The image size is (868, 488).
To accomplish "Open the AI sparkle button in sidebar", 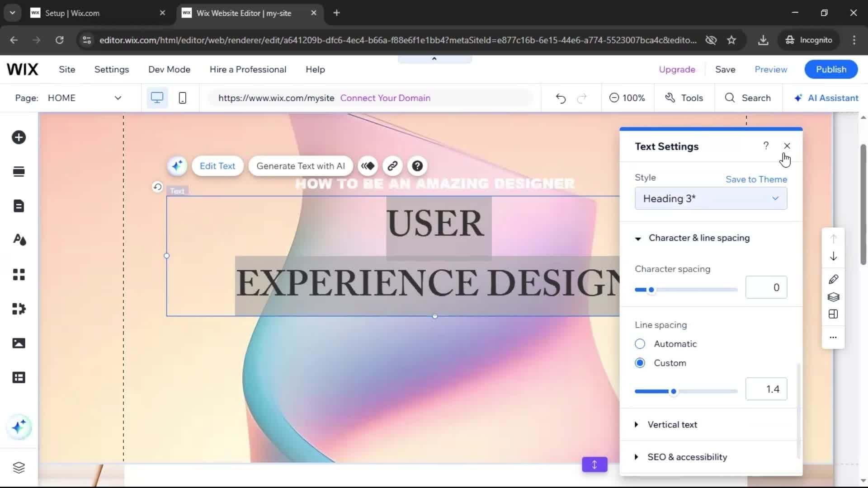I will 19,427.
